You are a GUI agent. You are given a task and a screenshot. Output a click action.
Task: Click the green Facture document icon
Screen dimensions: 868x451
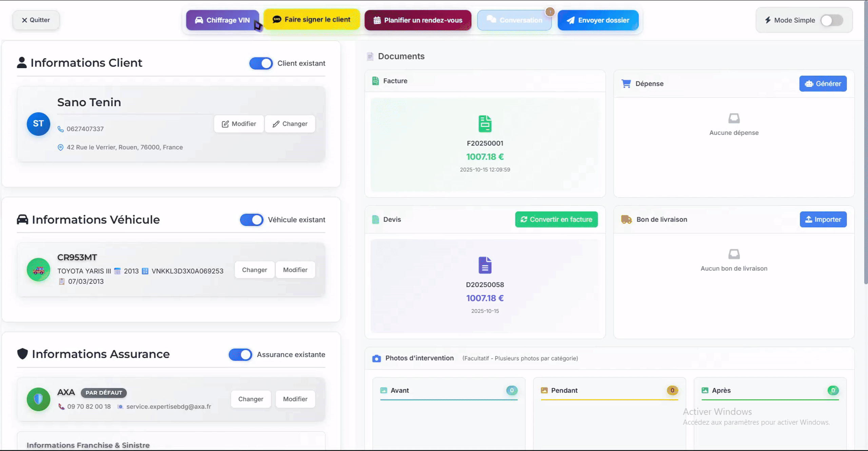point(485,124)
